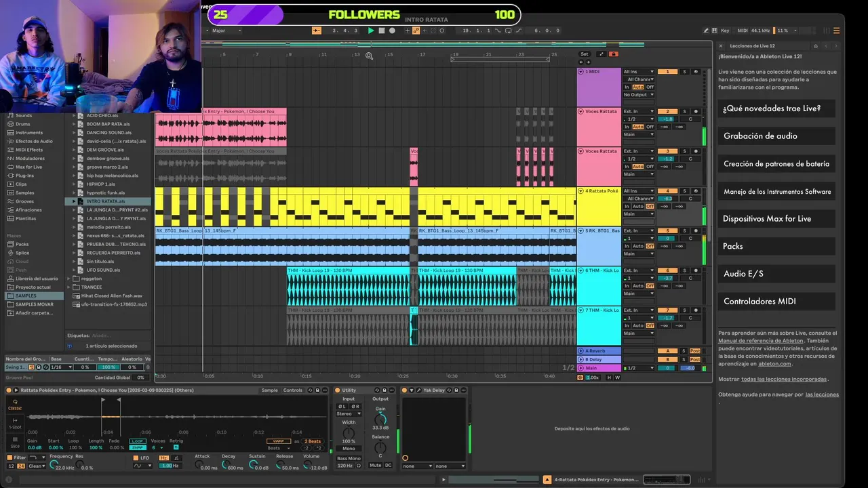868x488 pixels.
Task: Solo track 2 Voces Rattata
Action: point(684,111)
